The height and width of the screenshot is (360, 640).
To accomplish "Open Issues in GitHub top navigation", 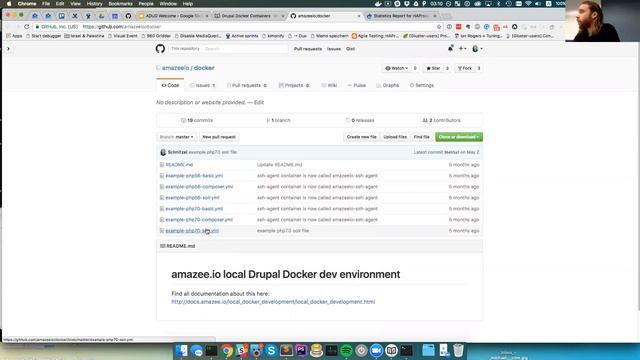I will click(x=333, y=49).
